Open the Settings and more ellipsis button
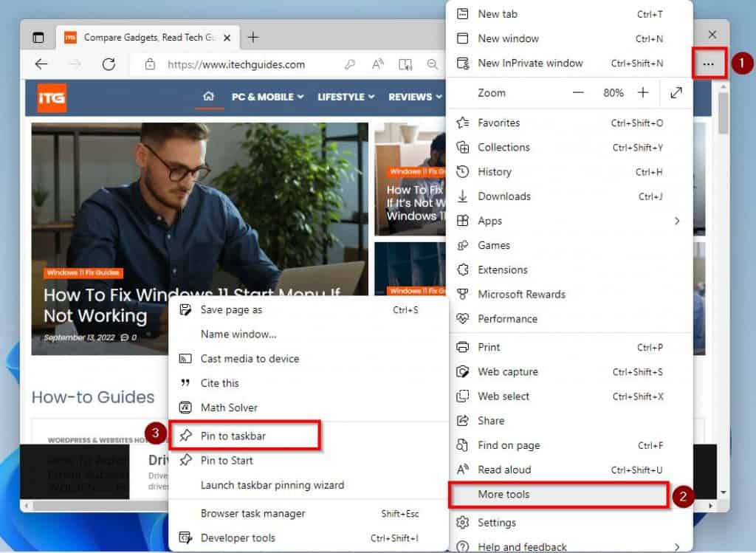The image size is (756, 553). 708,63
